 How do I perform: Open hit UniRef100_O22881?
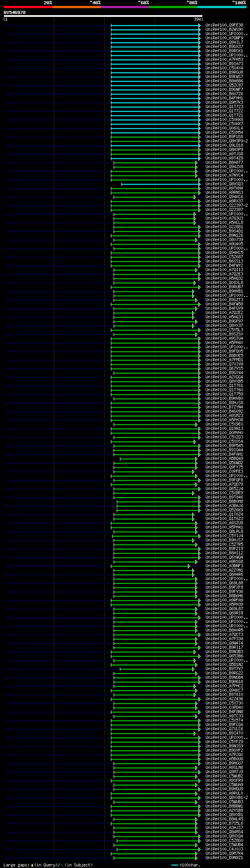224,227
